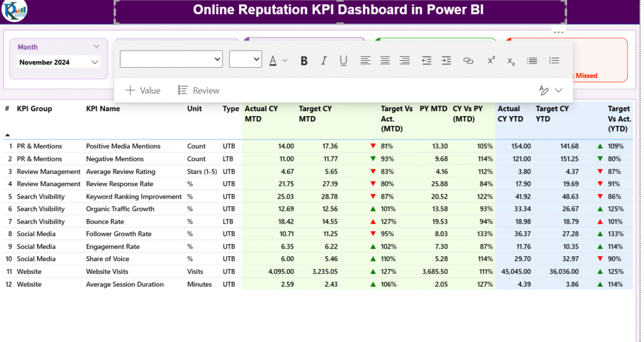The height and width of the screenshot is (342, 644).
Task: Underline the selected title text
Action: point(343,61)
